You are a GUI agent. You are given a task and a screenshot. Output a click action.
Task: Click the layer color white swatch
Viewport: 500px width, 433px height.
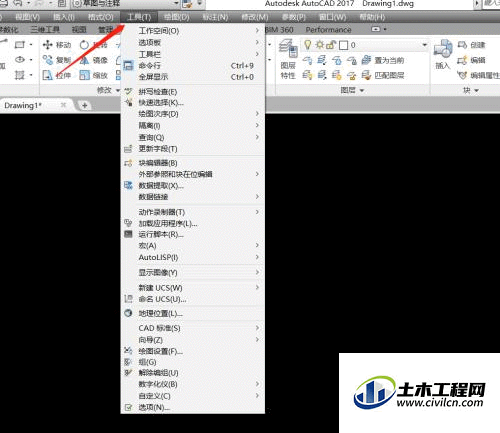coord(343,45)
